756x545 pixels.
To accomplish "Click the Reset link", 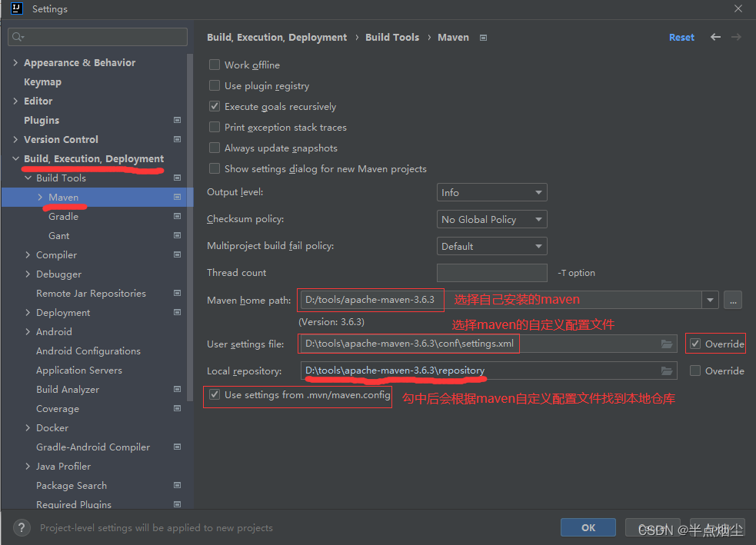I will tap(681, 37).
